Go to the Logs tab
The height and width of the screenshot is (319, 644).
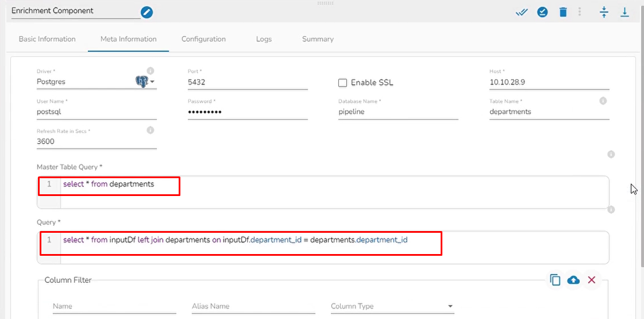(264, 39)
